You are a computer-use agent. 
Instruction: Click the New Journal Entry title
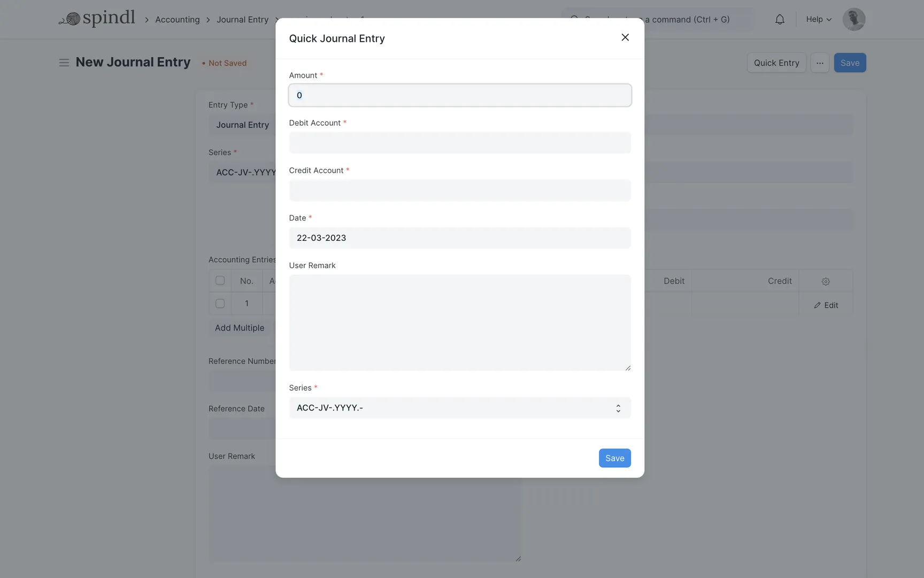coord(133,62)
